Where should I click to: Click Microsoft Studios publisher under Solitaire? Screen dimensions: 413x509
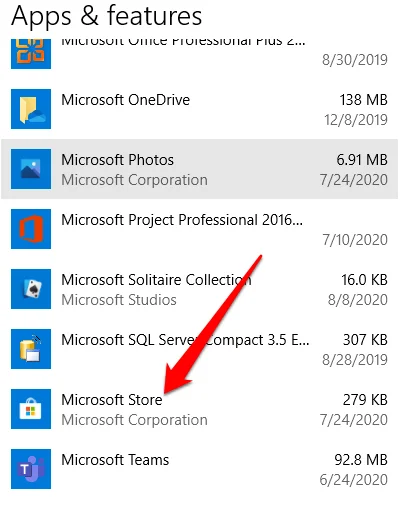point(119,300)
